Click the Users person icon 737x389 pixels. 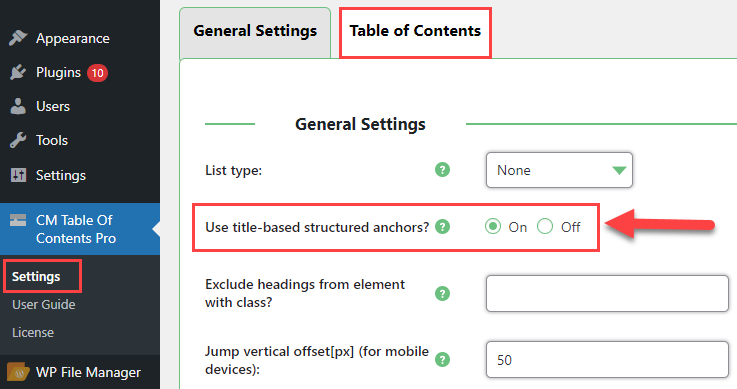point(18,106)
